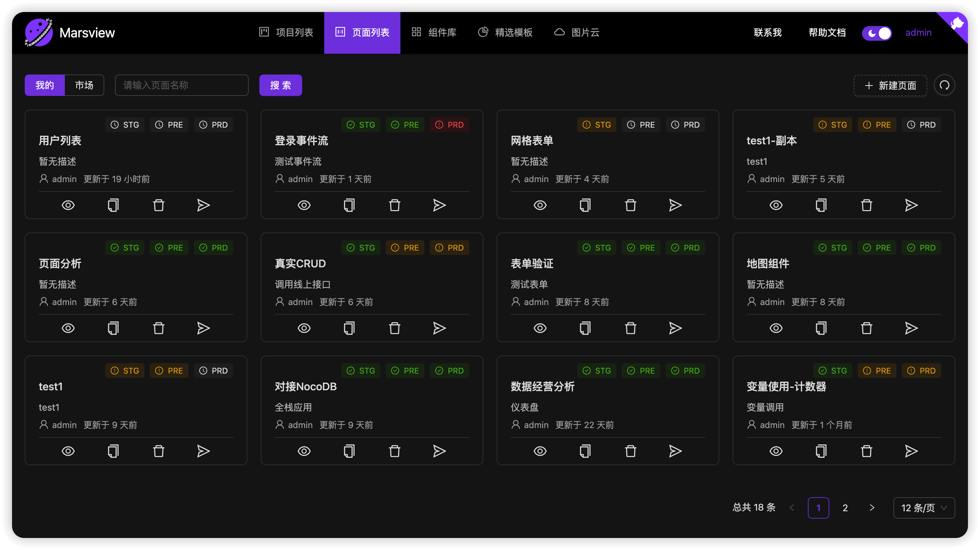
Task: Focus the 请输入页面名称 search field
Action: point(181,85)
